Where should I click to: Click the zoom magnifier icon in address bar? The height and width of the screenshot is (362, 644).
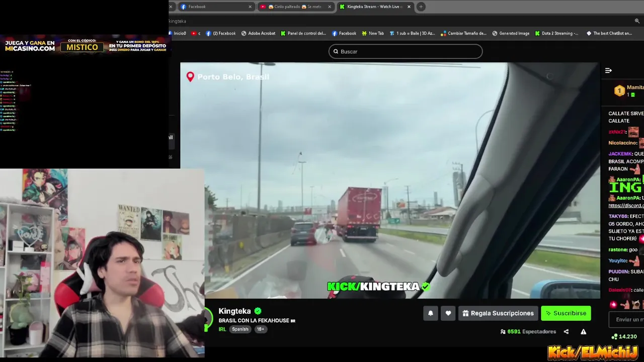point(637,21)
